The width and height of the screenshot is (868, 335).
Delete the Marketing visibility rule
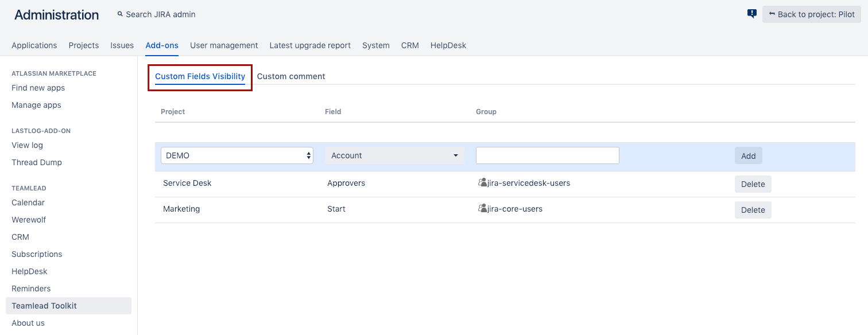point(753,210)
